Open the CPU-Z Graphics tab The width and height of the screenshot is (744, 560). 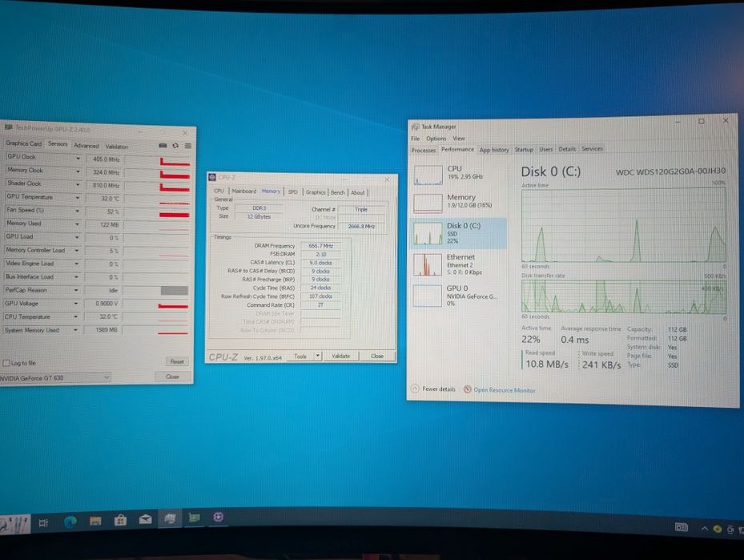click(316, 192)
